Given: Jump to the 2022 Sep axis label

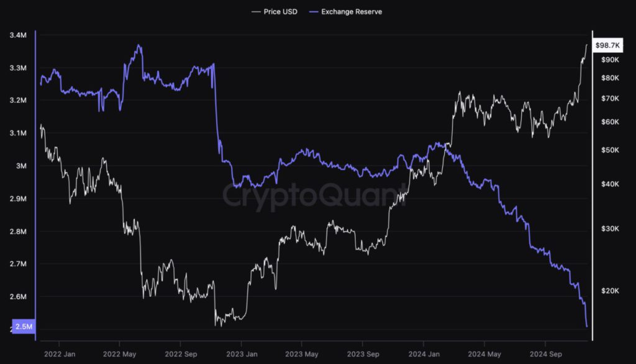Looking at the screenshot, I should click(180, 354).
